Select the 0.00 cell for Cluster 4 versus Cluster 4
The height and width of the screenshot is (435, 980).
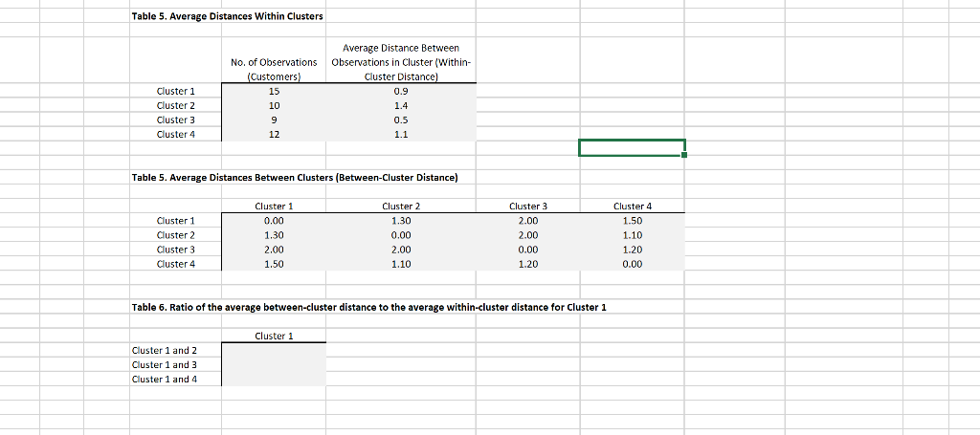click(x=633, y=264)
